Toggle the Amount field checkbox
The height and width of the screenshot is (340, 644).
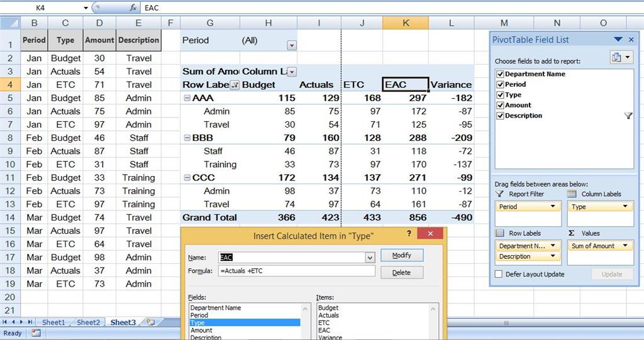click(x=500, y=106)
